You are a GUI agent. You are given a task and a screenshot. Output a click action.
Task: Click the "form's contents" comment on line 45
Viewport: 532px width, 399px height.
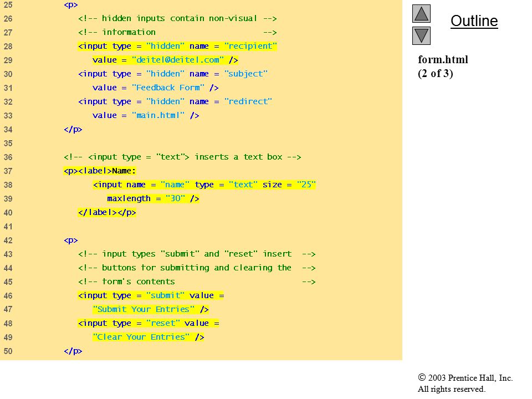[197, 282]
